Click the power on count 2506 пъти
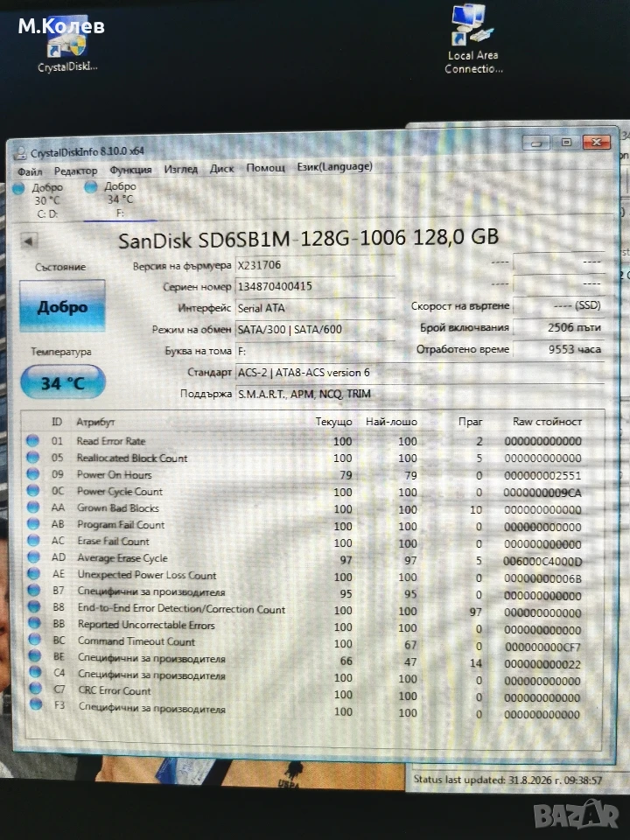The height and width of the screenshot is (840, 630). pos(559,327)
